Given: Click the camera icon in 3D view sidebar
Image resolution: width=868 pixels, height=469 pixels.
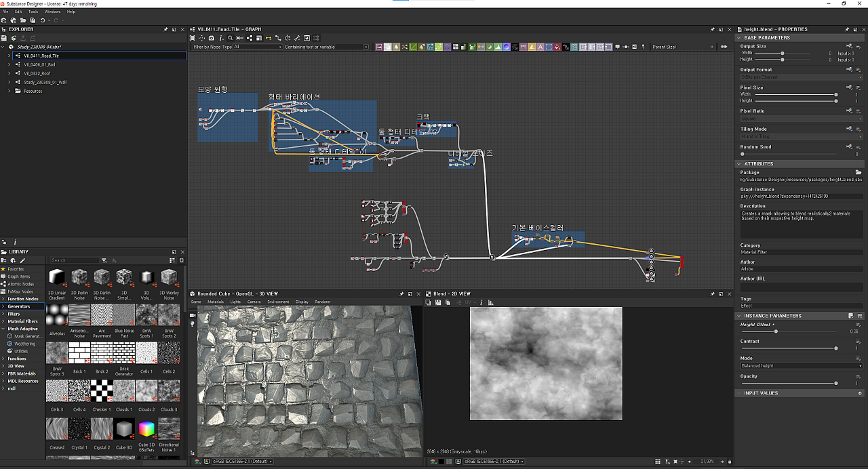Looking at the screenshot, I should pyautogui.click(x=193, y=314).
